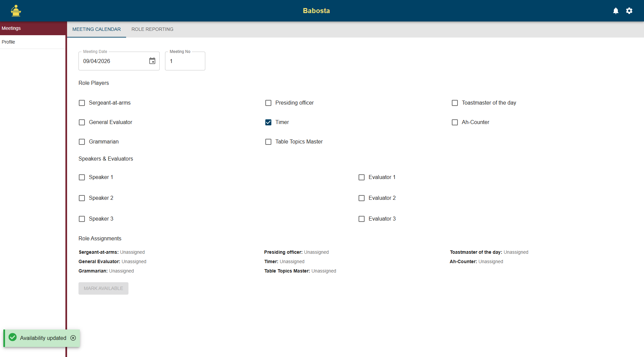Click the Sergeant-at-arms: Unassigned assignment text

112,252
